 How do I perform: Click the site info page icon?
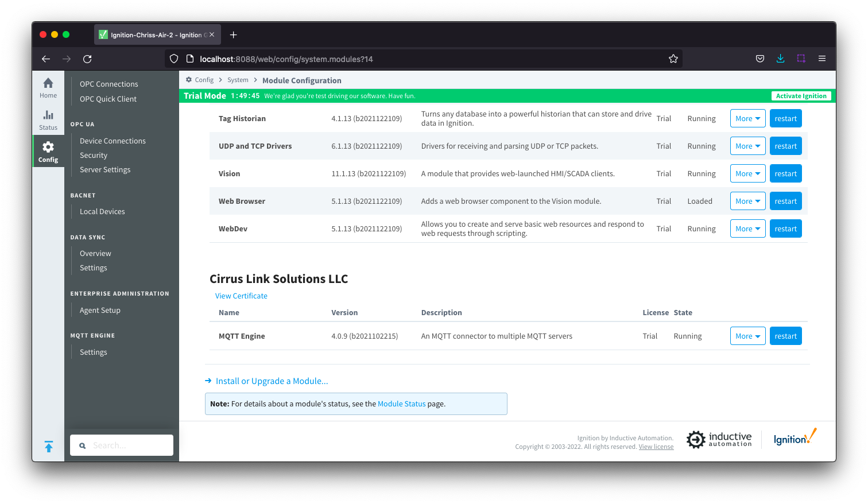click(x=190, y=59)
